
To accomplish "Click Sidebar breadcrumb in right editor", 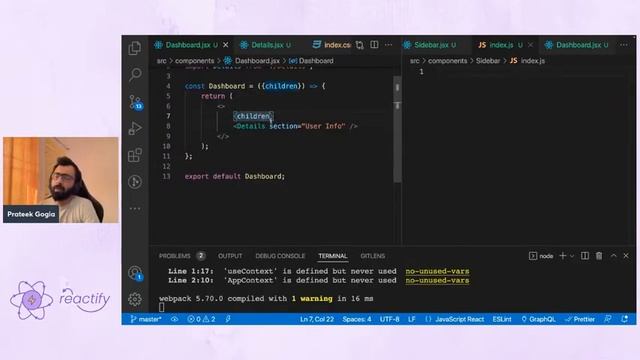I will tap(488, 61).
